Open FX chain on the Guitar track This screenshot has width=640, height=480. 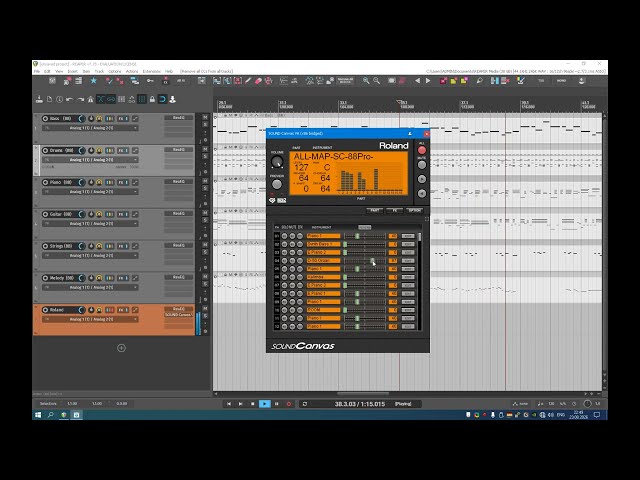(122, 214)
